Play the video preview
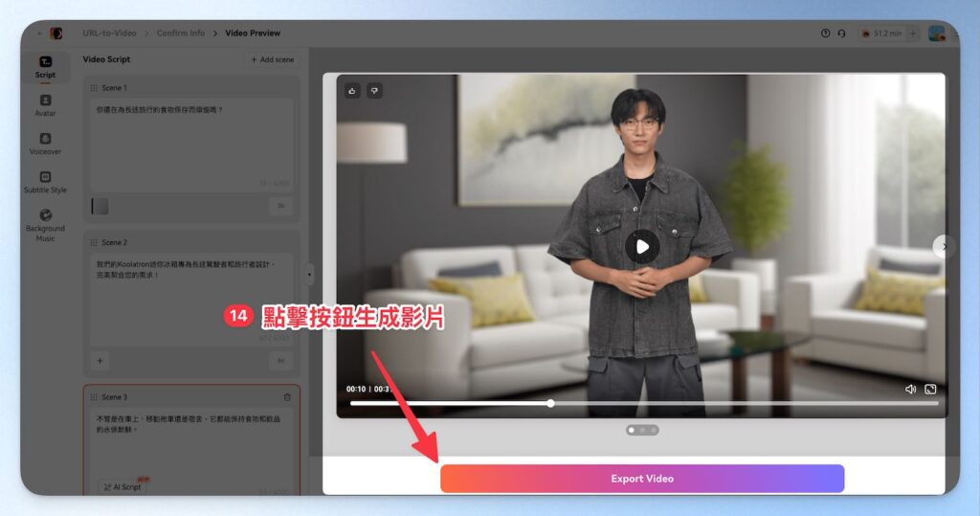980x516 pixels. click(x=642, y=247)
